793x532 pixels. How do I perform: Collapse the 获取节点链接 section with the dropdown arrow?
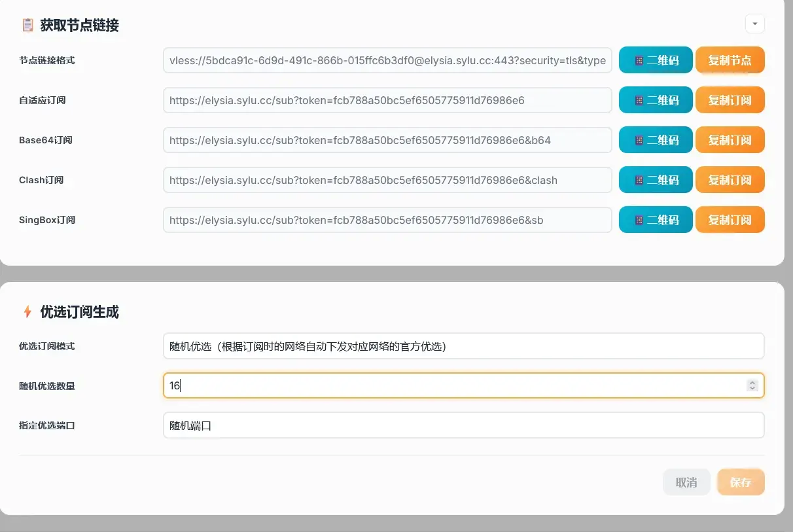click(754, 24)
